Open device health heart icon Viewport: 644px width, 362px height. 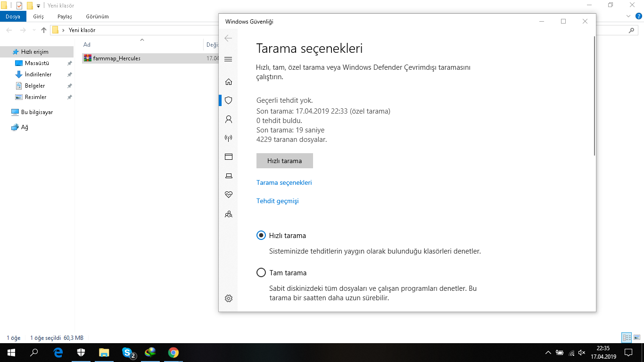(229, 195)
